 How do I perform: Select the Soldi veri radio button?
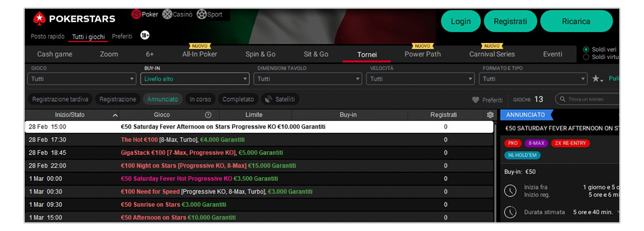tap(586, 49)
